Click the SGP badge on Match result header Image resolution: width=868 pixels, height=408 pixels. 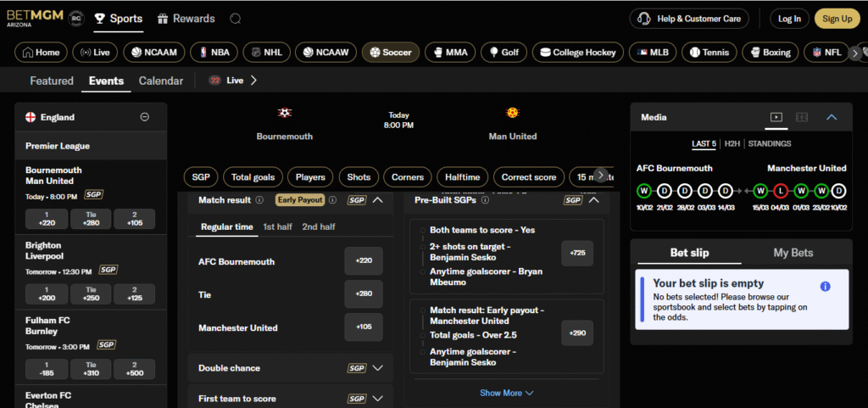tap(357, 200)
